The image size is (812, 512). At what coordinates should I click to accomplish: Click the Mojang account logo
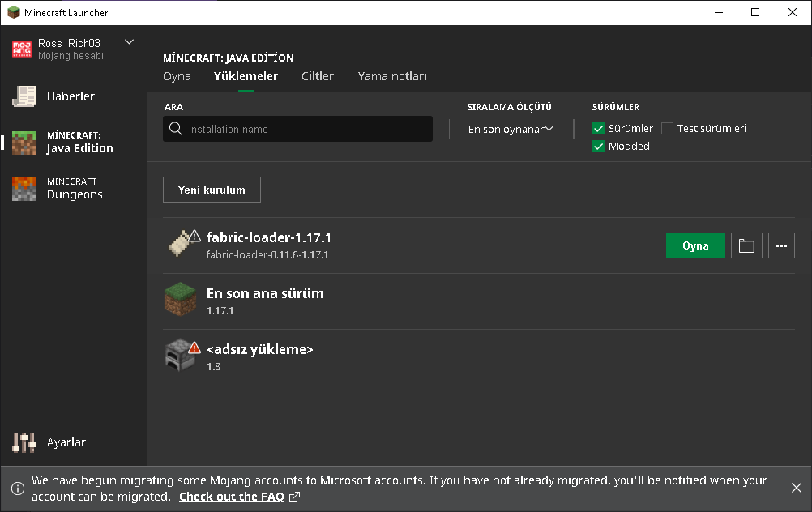[22, 49]
